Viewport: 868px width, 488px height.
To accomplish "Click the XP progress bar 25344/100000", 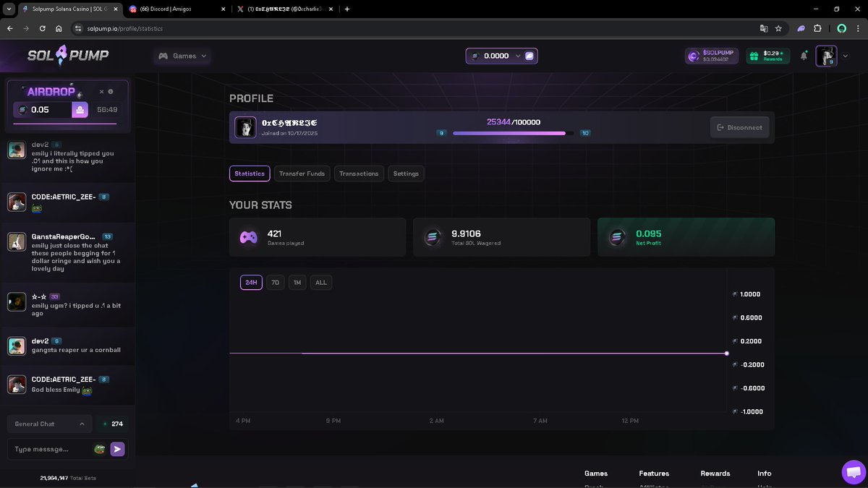I will (x=513, y=133).
